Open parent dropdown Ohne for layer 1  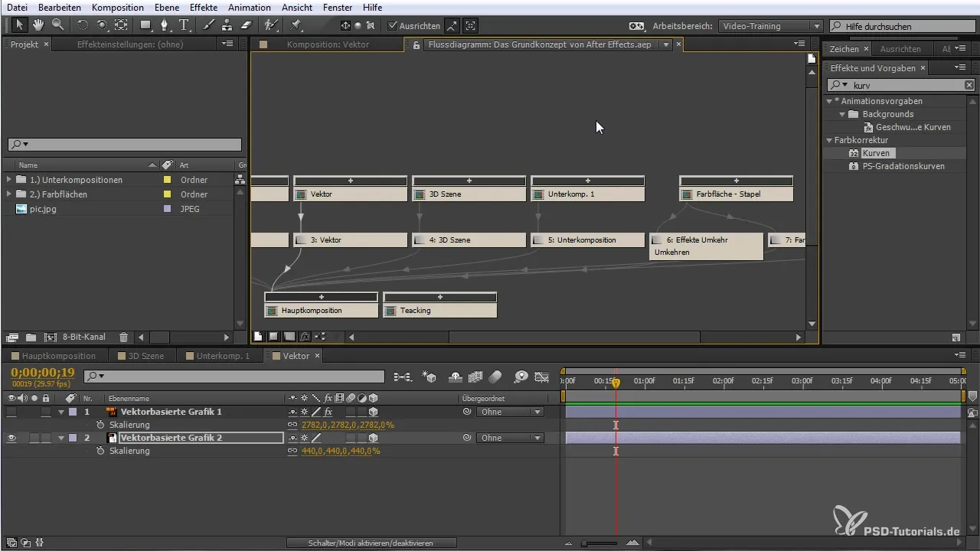pos(509,412)
